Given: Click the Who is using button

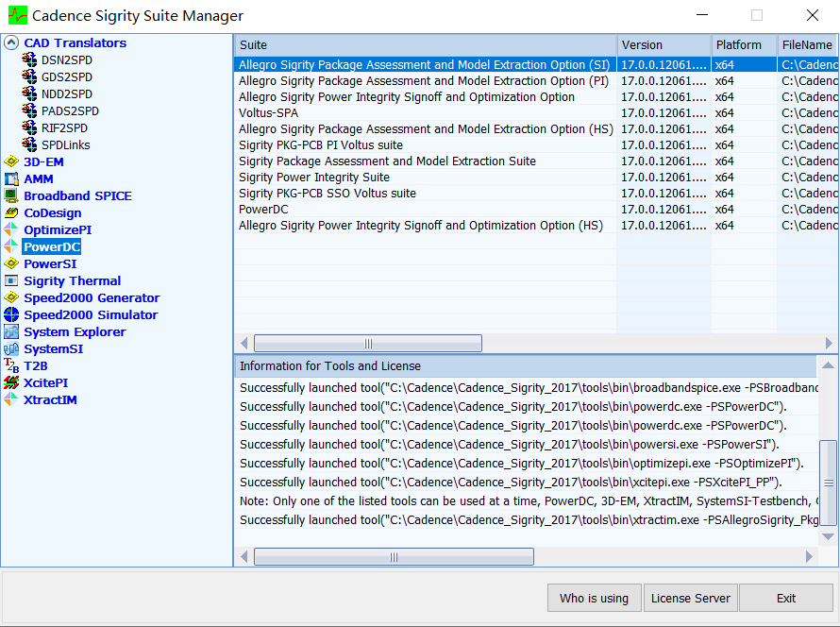Looking at the screenshot, I should [594, 598].
